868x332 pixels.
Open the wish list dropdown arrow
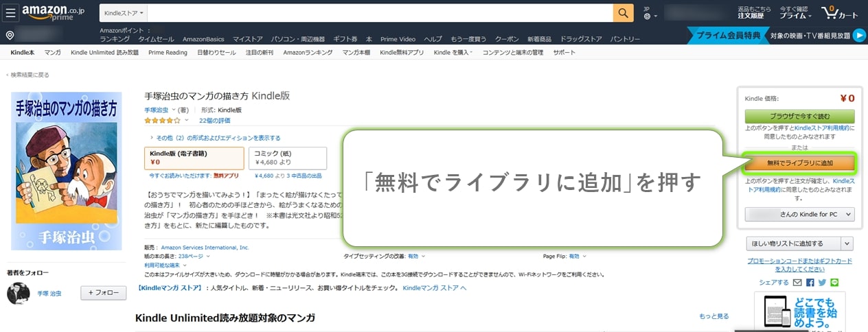848,243
